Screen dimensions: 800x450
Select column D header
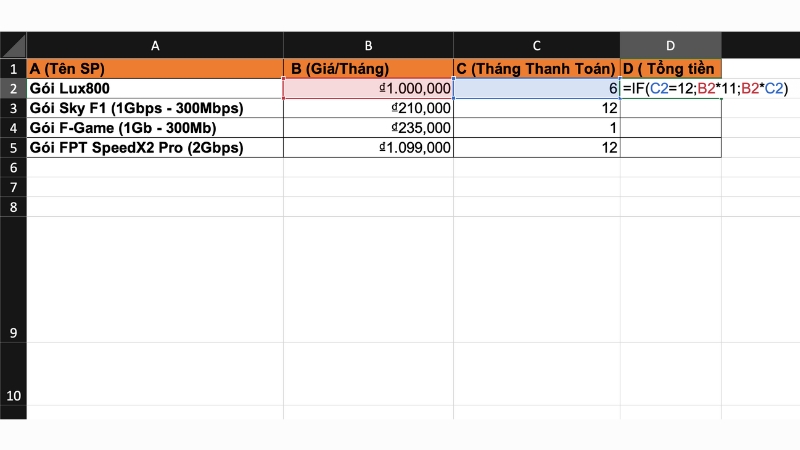pos(670,45)
